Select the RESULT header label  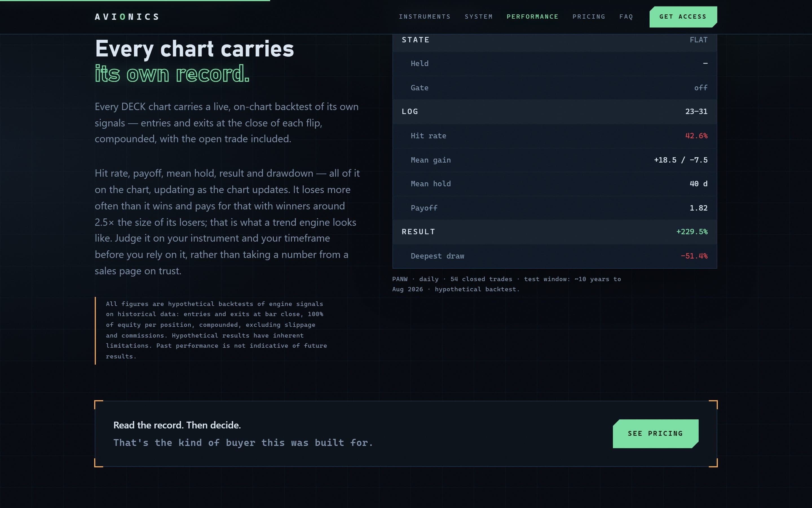pyautogui.click(x=418, y=232)
